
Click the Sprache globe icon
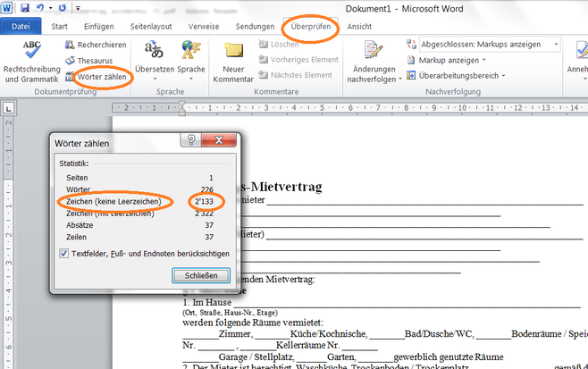(191, 51)
